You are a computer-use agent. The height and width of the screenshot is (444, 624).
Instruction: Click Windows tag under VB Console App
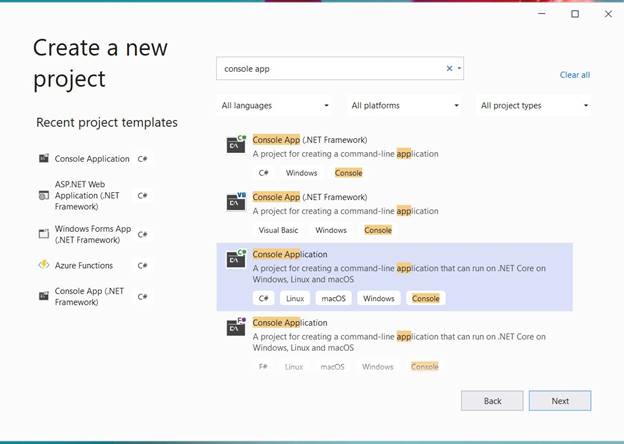pos(331,230)
